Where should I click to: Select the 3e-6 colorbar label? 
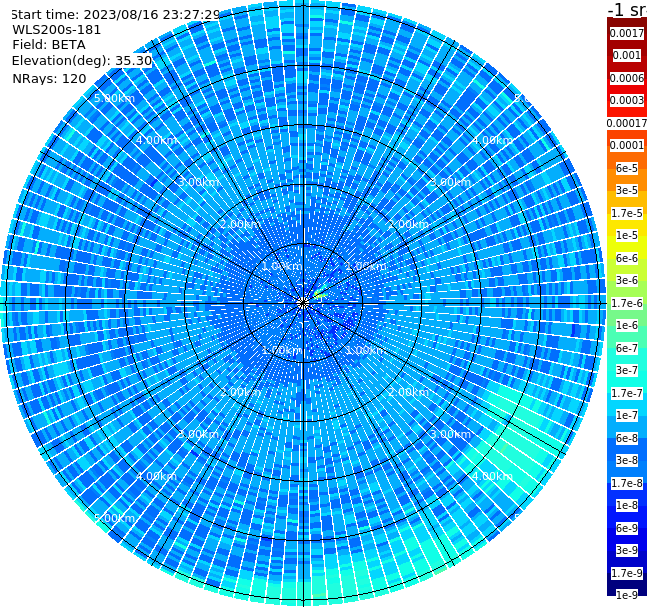point(627,280)
